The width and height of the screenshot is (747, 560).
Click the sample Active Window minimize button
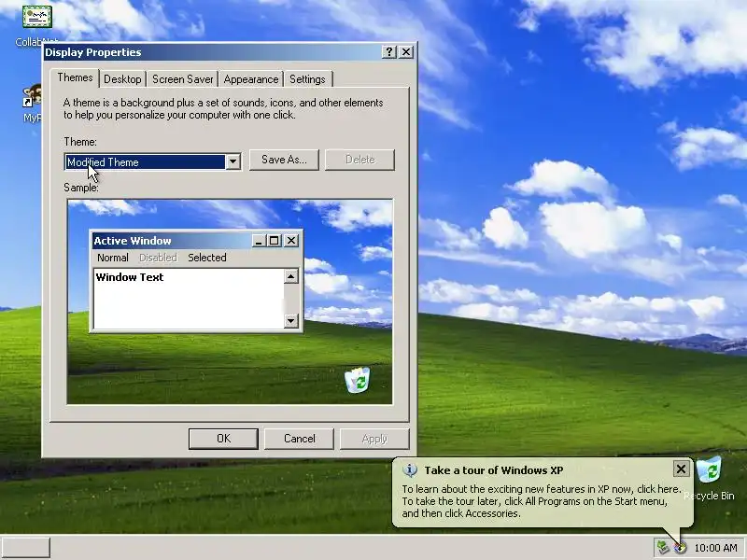click(259, 241)
